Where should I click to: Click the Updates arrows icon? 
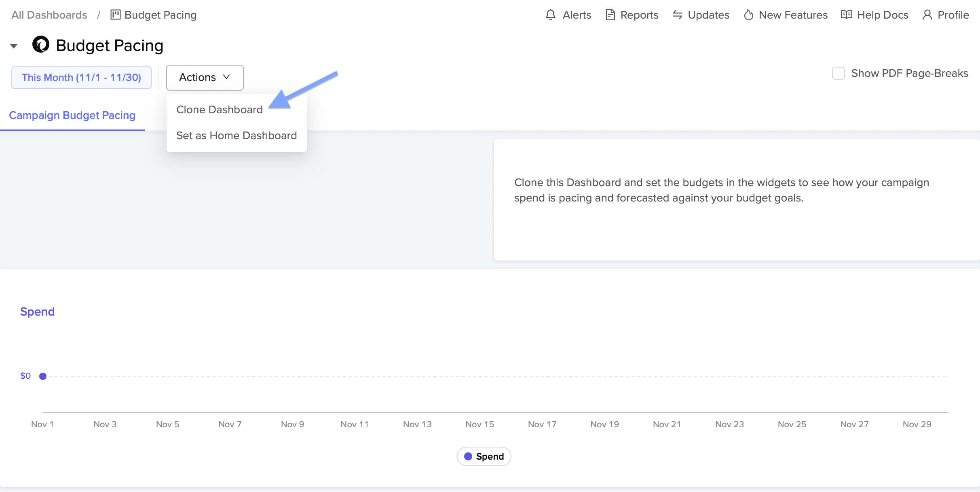click(x=677, y=15)
